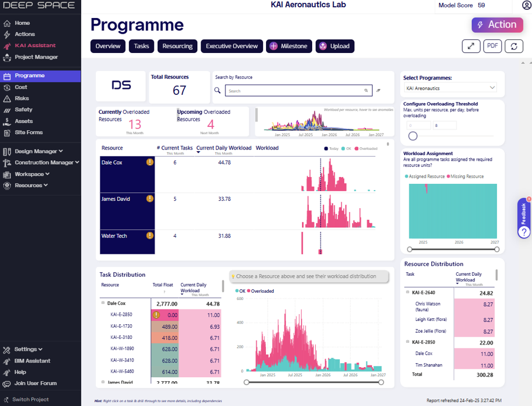The width and height of the screenshot is (532, 406).
Task: Open the Safety section in the sidebar
Action: point(24,109)
